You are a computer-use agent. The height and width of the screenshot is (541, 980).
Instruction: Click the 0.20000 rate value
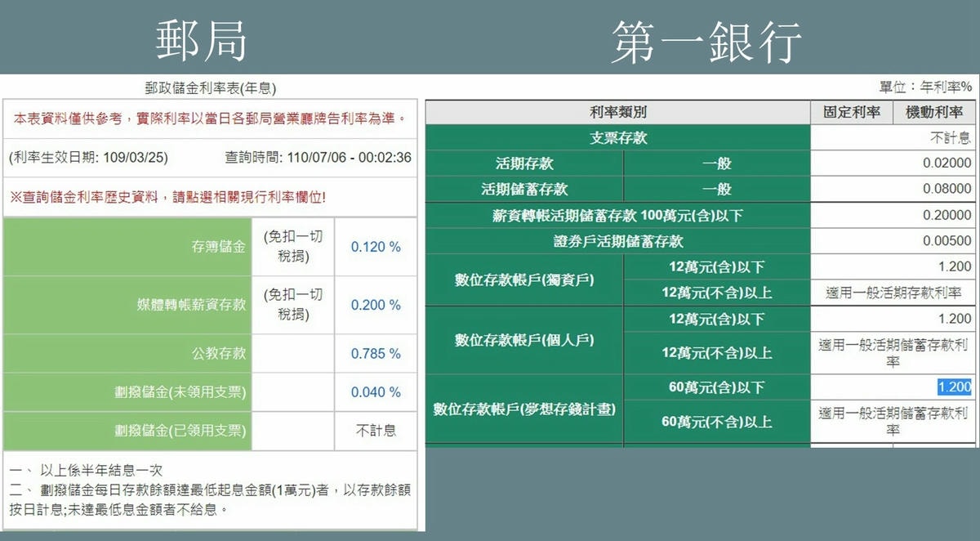(947, 216)
